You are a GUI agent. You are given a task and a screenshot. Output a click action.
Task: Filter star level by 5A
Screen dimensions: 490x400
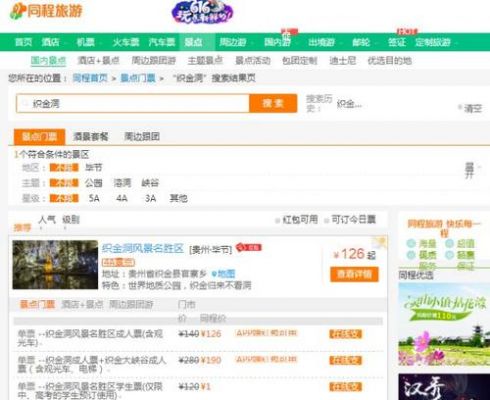94,198
